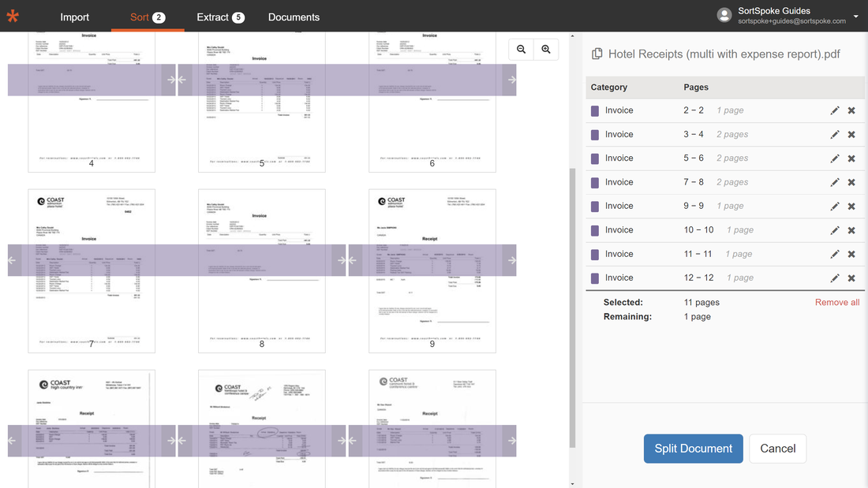
Task: Edit the Invoice 5 – 6 category row
Action: coord(834,158)
